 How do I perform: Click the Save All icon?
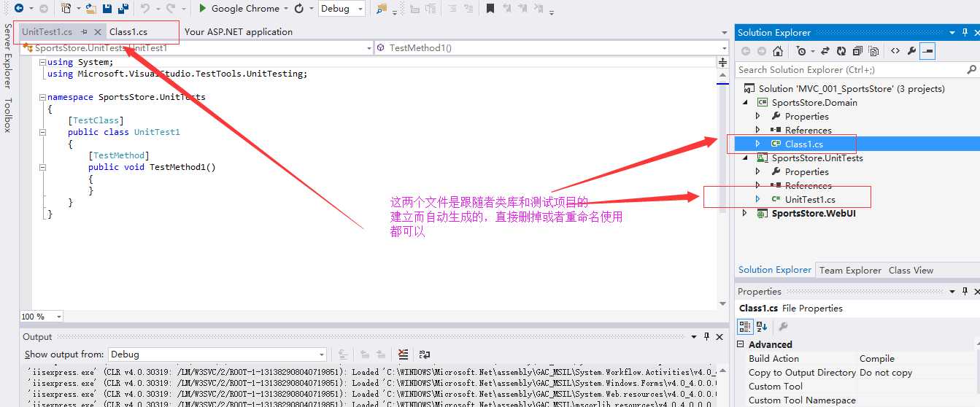[123, 9]
